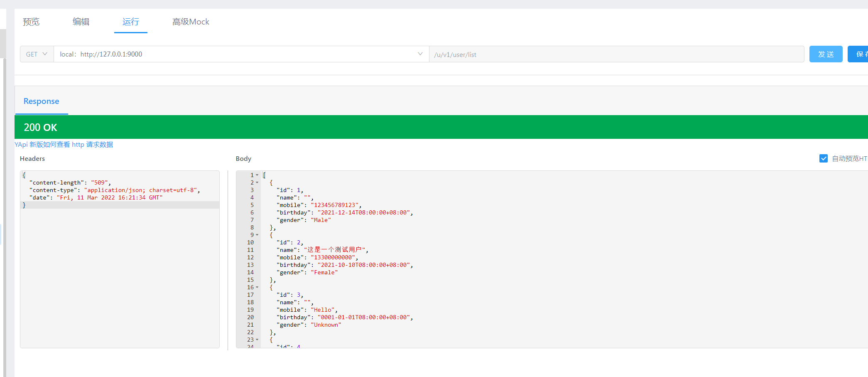Image resolution: width=868 pixels, height=377 pixels.
Task: Click the birthday "0001-01-01T08:00:00+08:00" line
Action: click(x=345, y=317)
